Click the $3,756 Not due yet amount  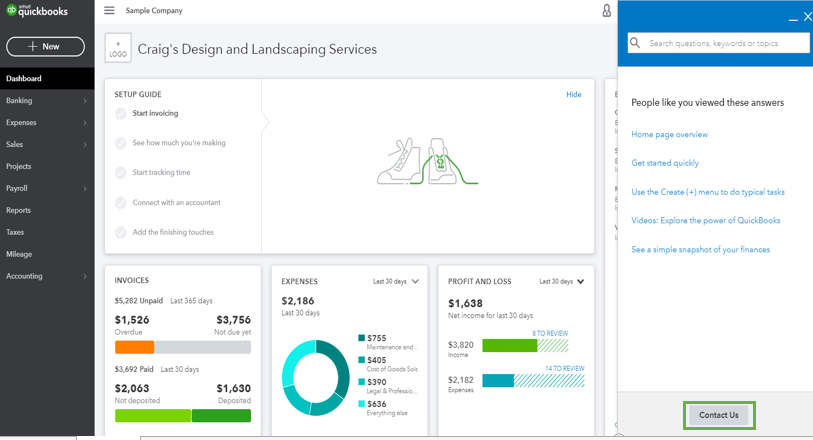click(x=233, y=320)
